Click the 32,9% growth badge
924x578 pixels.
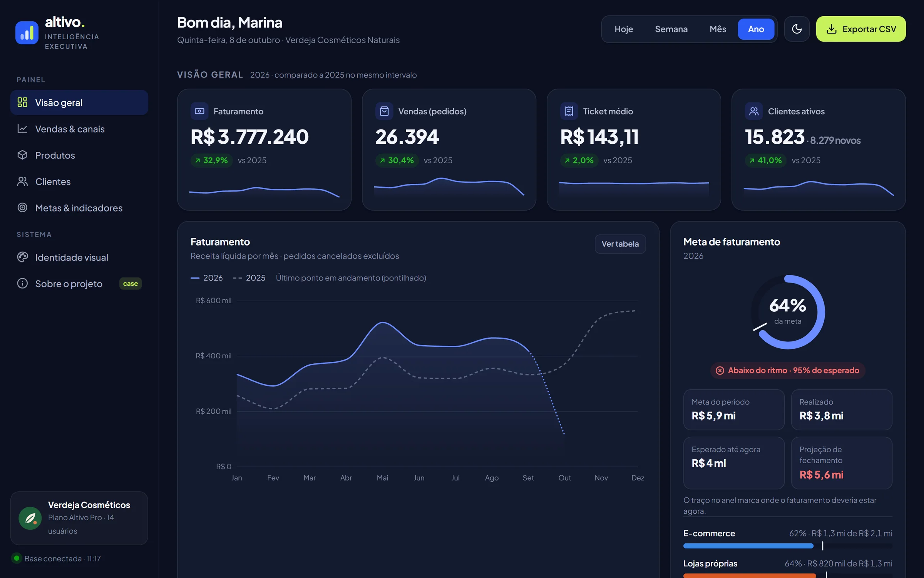(x=211, y=160)
